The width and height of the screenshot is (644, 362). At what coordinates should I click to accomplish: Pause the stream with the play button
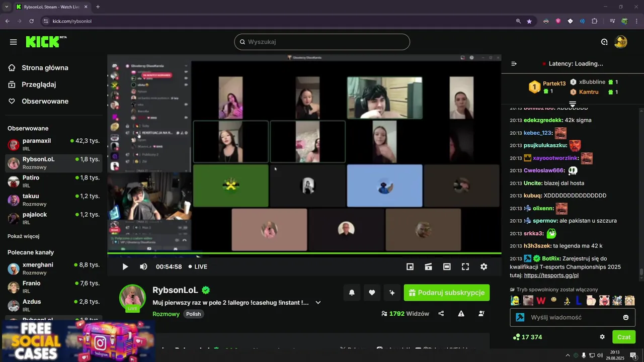(125, 266)
